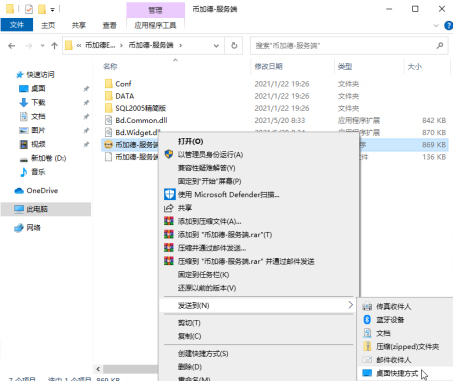Select 此电脑 in the navigation pane
The height and width of the screenshot is (381, 453).
[x=37, y=209]
